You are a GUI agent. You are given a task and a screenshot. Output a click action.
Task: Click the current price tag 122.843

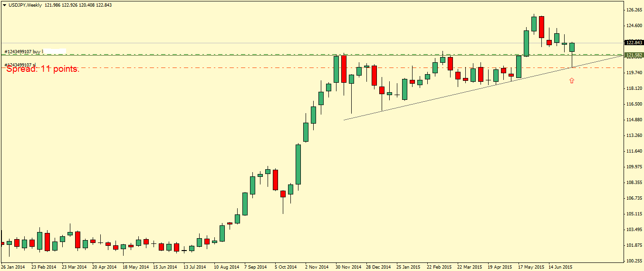point(635,42)
